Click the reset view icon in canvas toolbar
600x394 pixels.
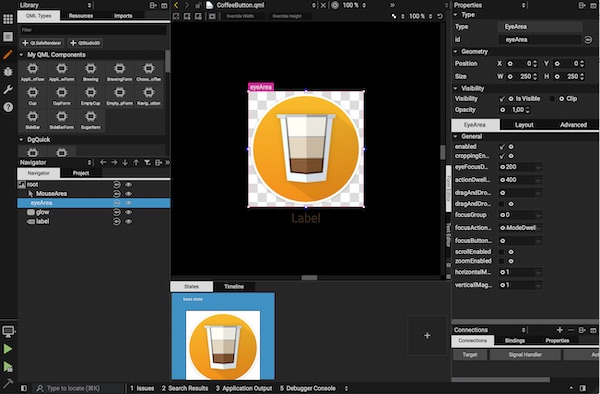440,16
